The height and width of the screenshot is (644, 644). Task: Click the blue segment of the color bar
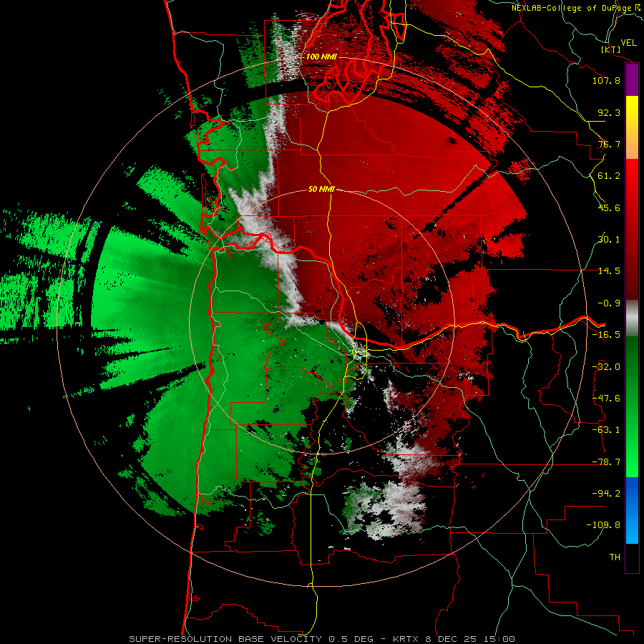pos(632,510)
